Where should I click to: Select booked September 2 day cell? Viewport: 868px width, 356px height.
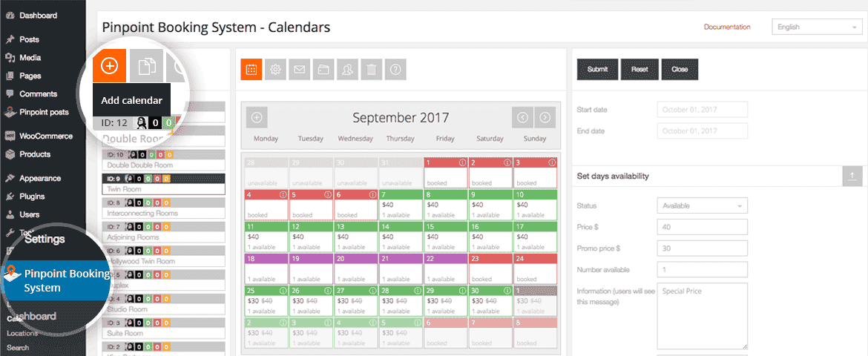click(x=490, y=173)
